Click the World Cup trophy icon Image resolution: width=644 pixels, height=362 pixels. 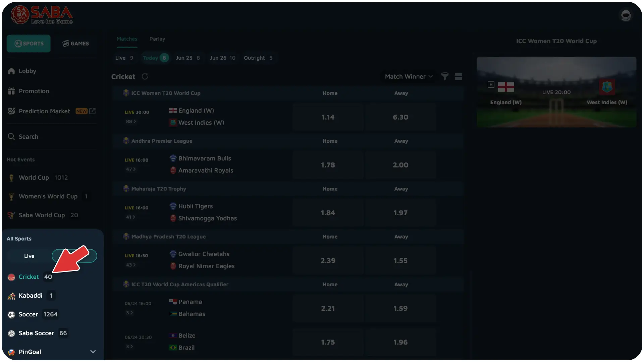point(11,178)
